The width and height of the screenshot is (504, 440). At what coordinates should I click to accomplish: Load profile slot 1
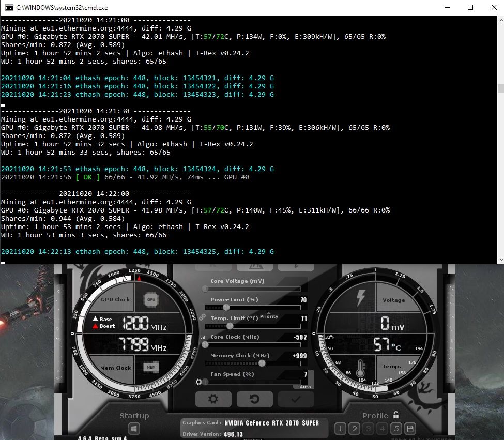[x=340, y=429]
